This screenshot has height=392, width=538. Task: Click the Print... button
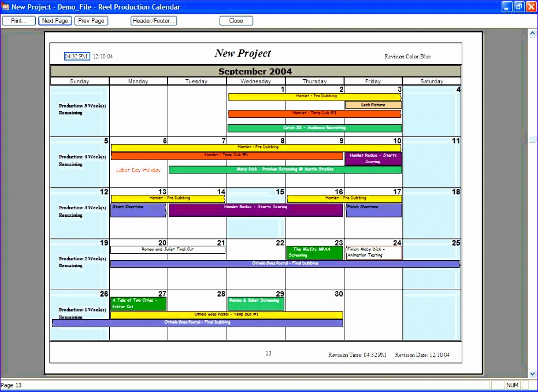point(19,21)
